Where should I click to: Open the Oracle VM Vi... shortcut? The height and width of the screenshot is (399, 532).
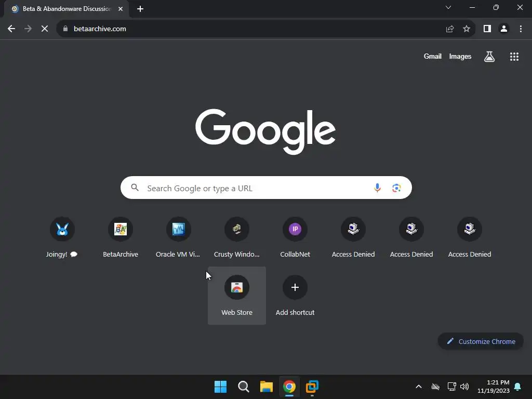point(179,237)
